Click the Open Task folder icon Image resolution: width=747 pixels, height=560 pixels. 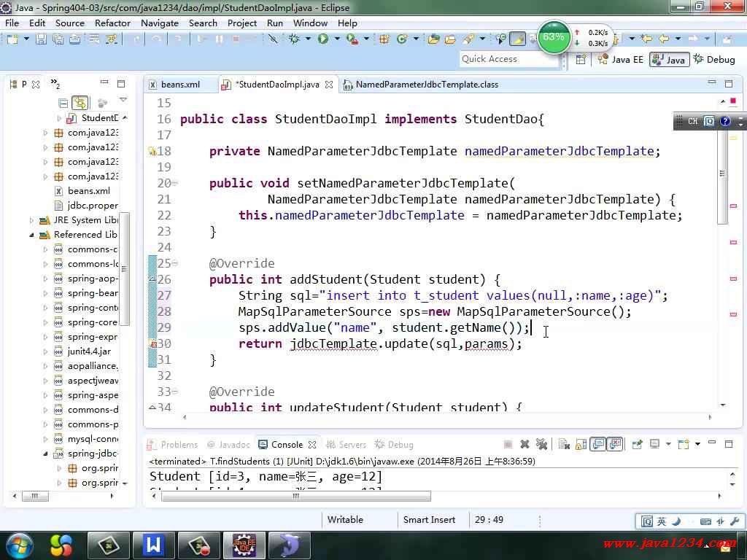pyautogui.click(x=450, y=39)
